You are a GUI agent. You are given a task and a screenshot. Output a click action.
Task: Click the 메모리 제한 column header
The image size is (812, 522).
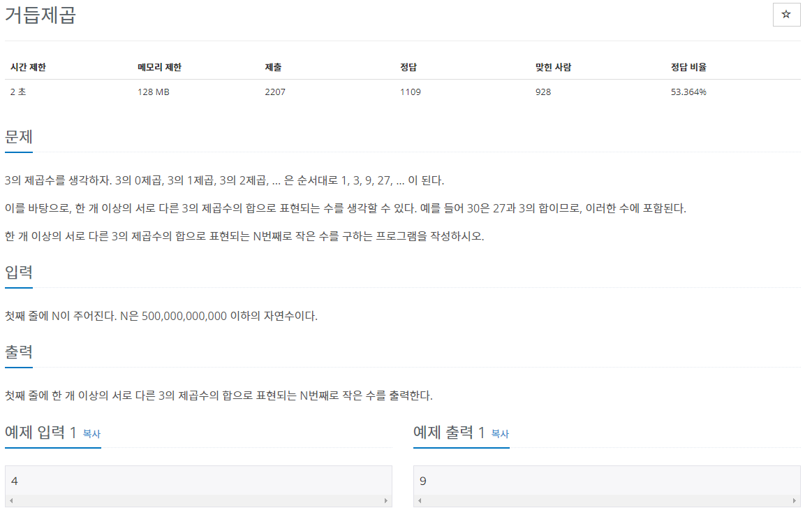[159, 67]
